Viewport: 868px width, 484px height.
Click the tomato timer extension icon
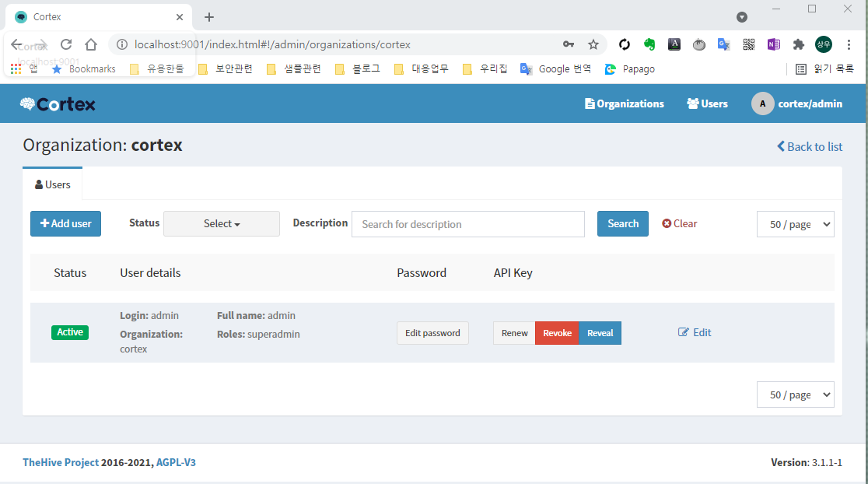(699, 44)
